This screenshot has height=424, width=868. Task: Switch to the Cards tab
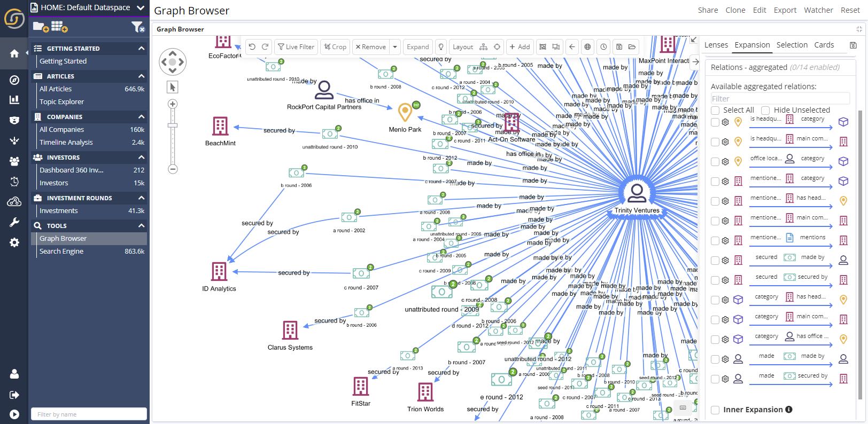(824, 45)
